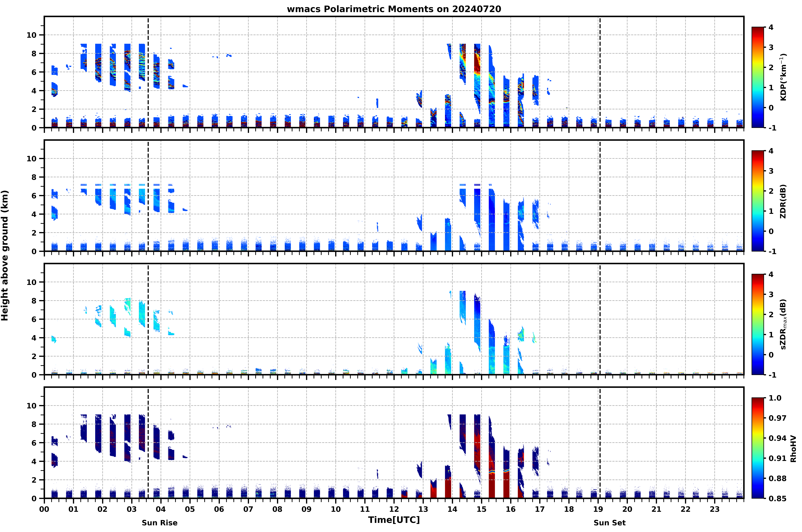
Task: Click the ZDR colorbar
Action: (757, 201)
